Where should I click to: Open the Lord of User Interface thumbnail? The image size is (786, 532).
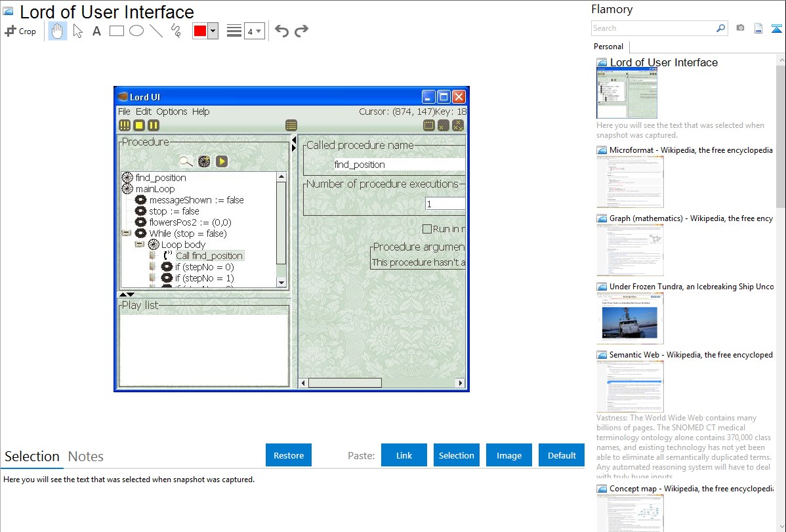click(x=627, y=93)
